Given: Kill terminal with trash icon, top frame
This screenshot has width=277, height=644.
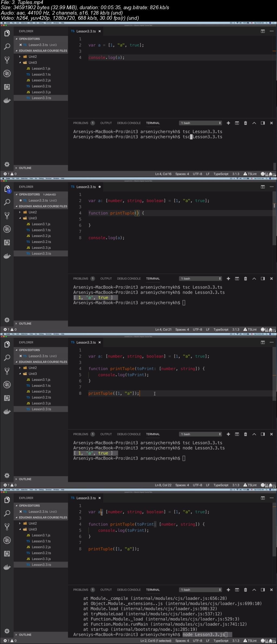Looking at the screenshot, I should point(246,123).
